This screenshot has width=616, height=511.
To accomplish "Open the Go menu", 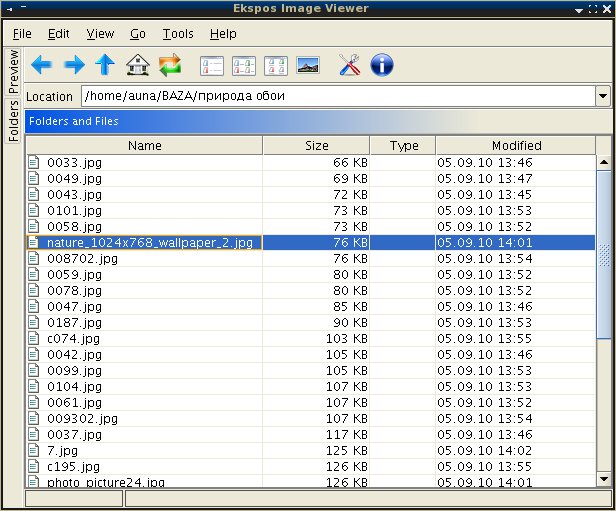I will [x=138, y=34].
